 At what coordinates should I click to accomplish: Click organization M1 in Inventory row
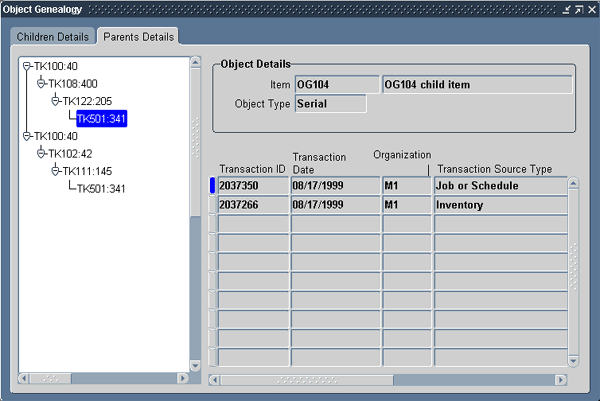tap(406, 205)
